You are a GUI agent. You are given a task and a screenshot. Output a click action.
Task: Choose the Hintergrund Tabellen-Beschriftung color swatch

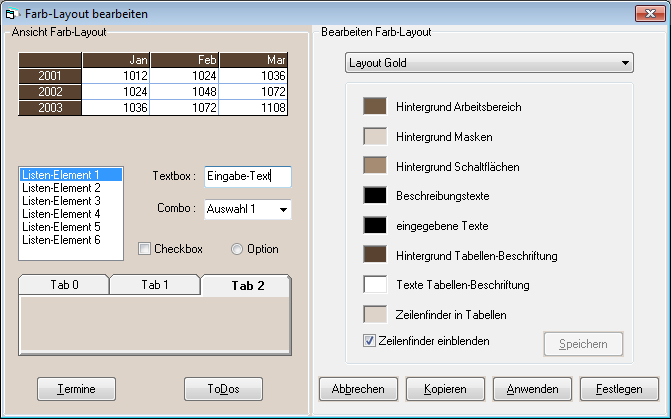(x=375, y=256)
